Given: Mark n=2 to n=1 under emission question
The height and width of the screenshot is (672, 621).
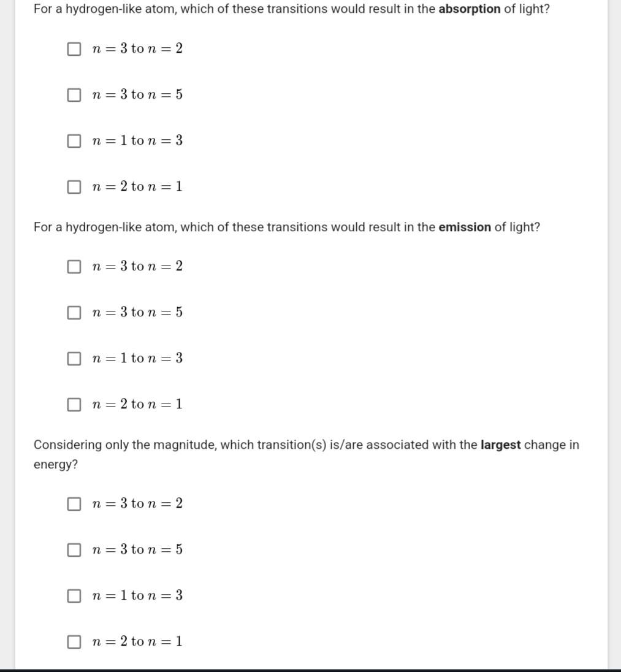Looking at the screenshot, I should point(74,405).
